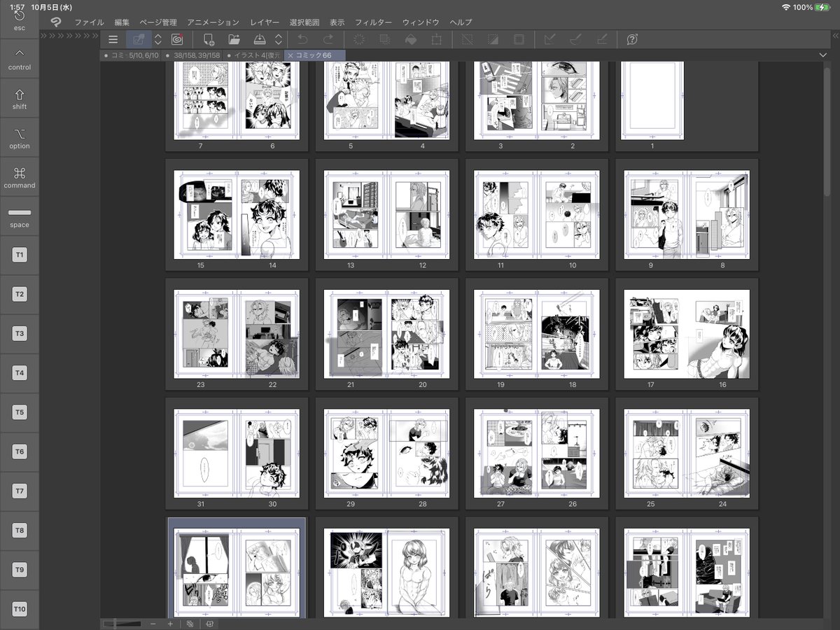Viewport: 840px width, 630px height.
Task: Click the overlapping-squares icon in the bottom bar
Action: pos(190,624)
